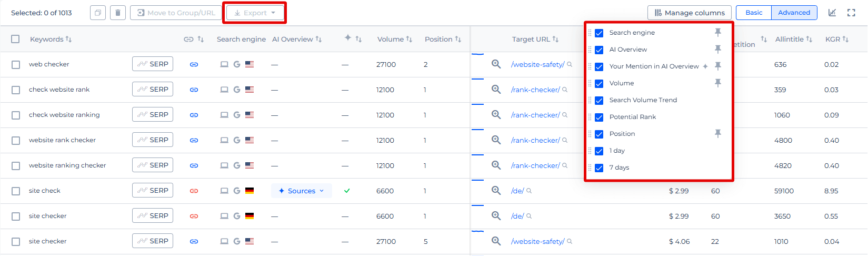Open the chart view icon
Image resolution: width=868 pixels, height=256 pixels.
point(832,13)
